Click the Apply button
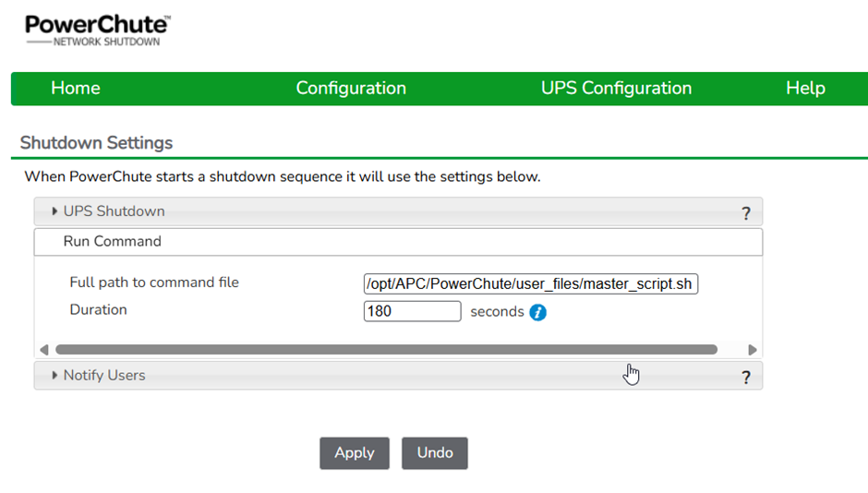 [355, 453]
